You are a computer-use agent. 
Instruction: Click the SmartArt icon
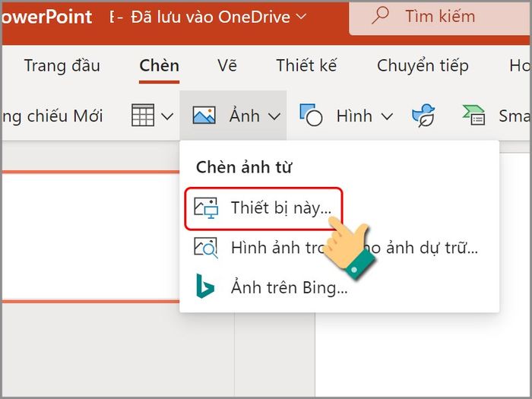tap(473, 116)
